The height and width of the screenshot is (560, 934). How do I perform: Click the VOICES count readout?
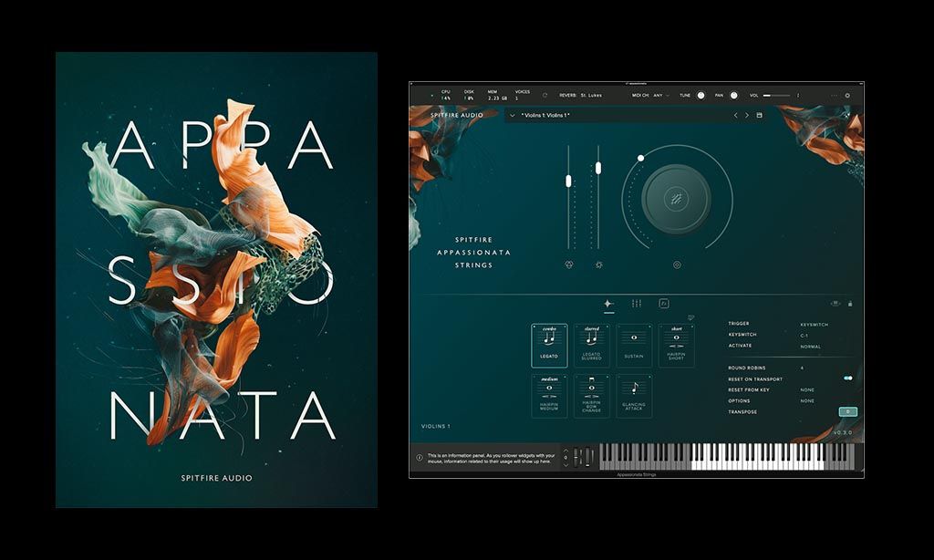[x=523, y=95]
